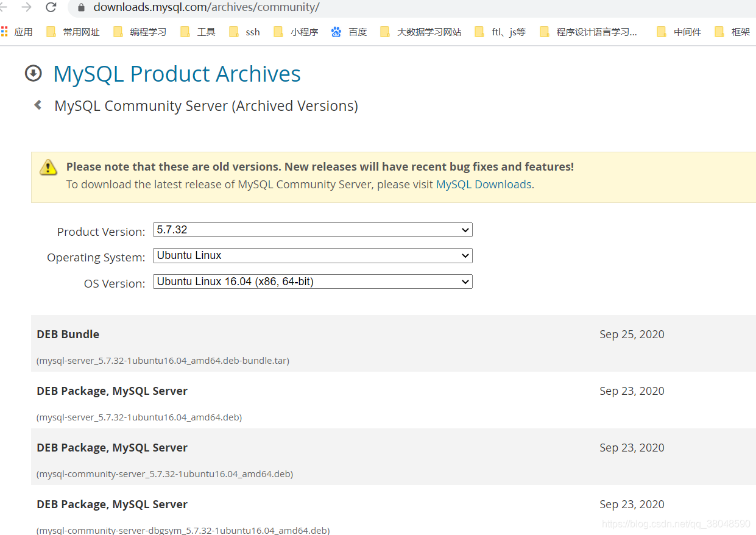Image resolution: width=756 pixels, height=535 pixels.
Task: Click the mysql-community-server_5.7.32 amd64.deb file name
Action: pyautogui.click(x=164, y=474)
